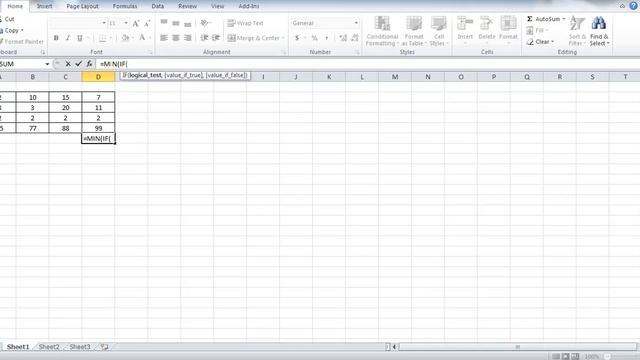Screen dimensions: 640x360
Task: Click Increase Indent icon
Action: [x=216, y=38]
